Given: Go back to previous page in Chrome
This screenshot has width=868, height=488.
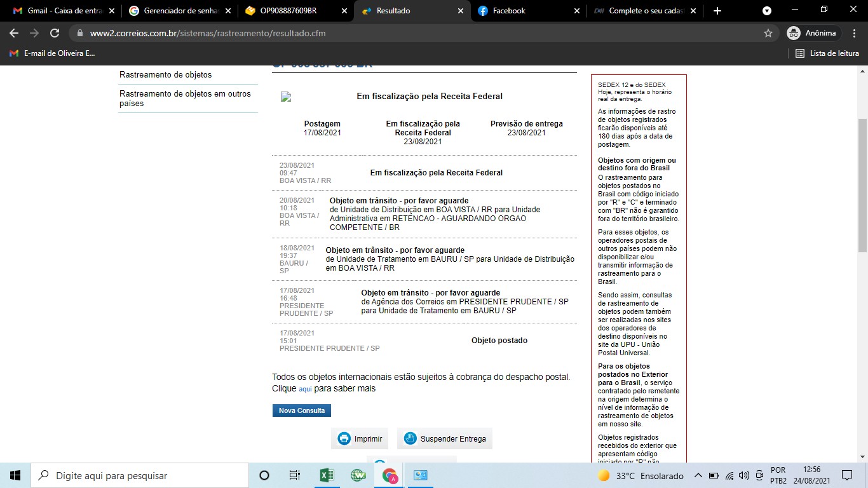Looking at the screenshot, I should coord(14,33).
